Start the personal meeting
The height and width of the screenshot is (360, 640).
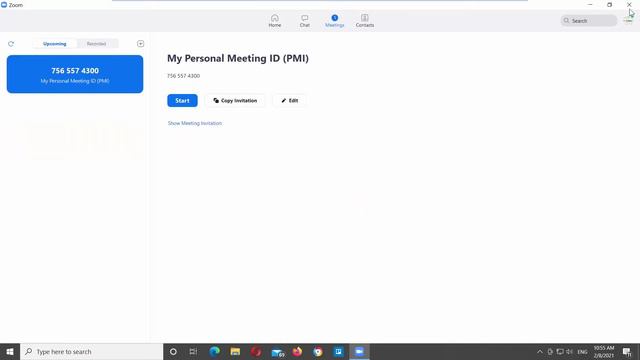coord(182,100)
